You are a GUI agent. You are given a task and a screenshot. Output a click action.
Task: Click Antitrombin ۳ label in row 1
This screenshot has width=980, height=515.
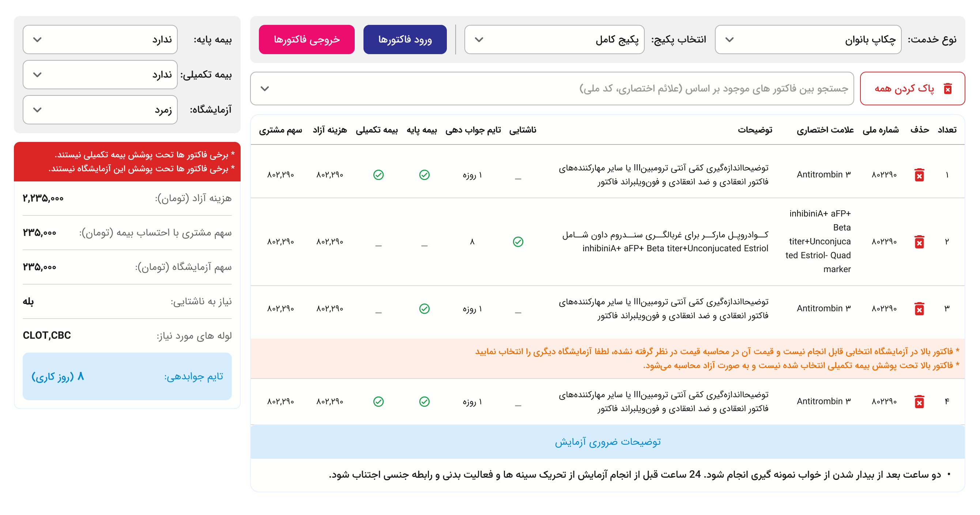coord(823,175)
